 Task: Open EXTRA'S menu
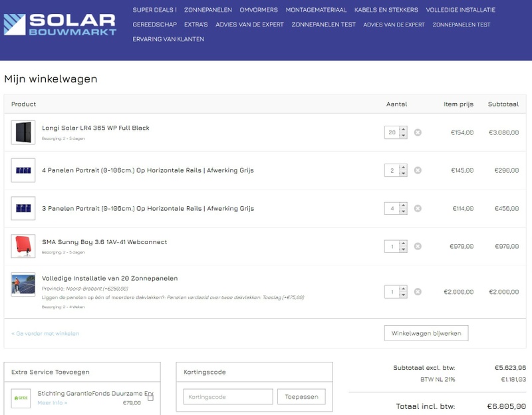196,25
